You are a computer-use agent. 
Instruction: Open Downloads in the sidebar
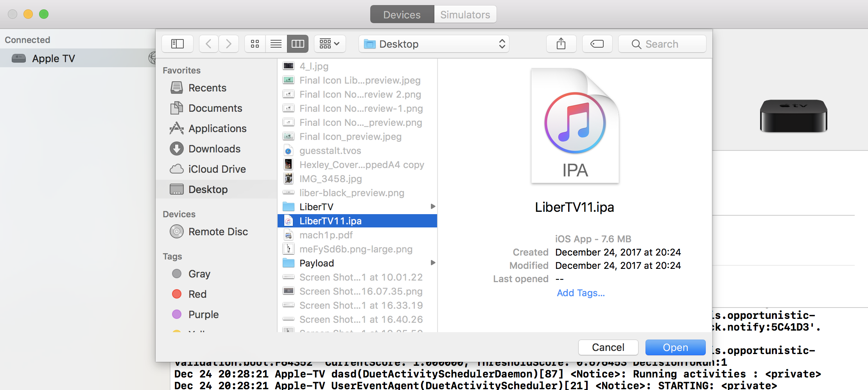coord(216,149)
